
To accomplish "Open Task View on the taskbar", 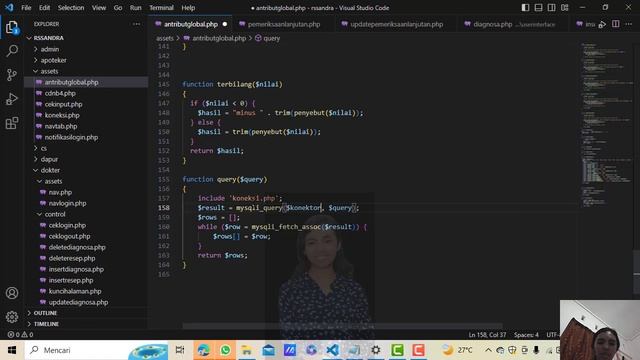I will click(x=180, y=350).
